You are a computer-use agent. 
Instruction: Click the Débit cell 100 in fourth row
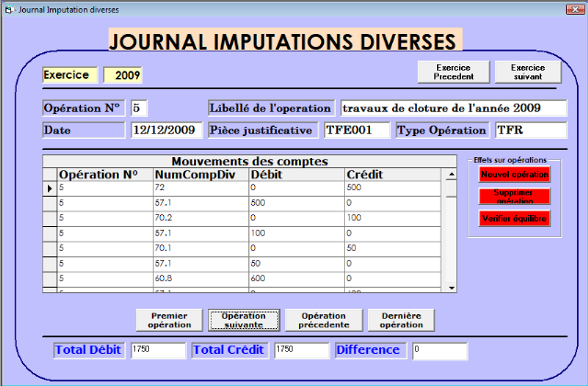(296, 234)
